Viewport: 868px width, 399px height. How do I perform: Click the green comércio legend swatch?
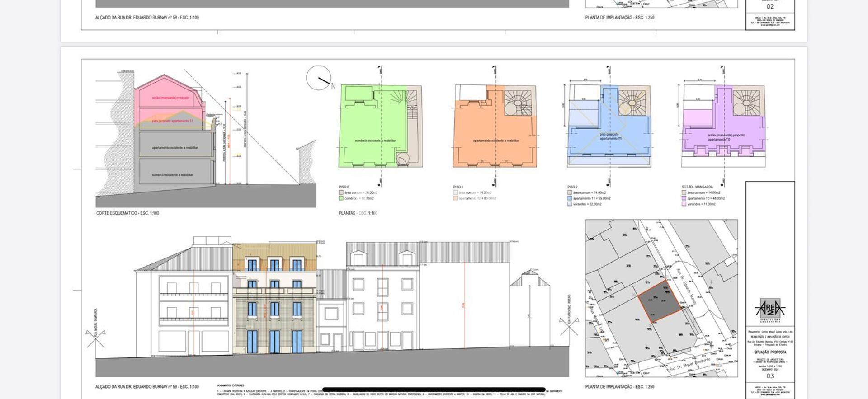point(341,198)
